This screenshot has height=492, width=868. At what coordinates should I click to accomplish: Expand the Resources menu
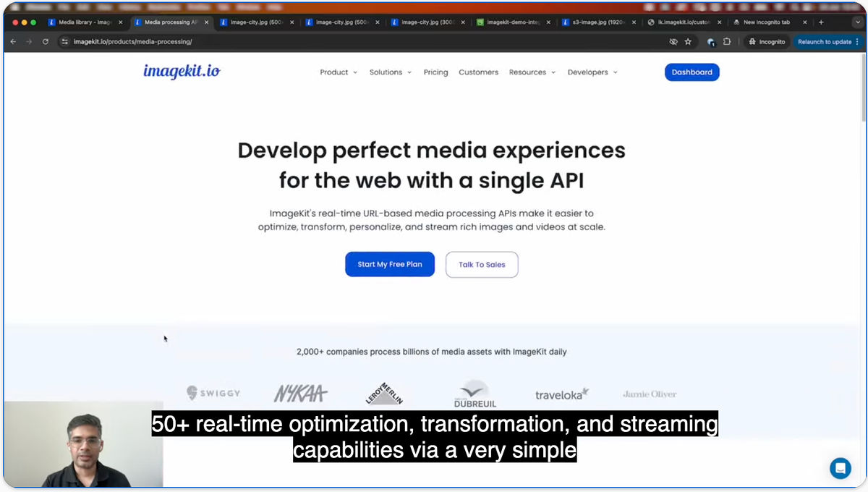532,72
